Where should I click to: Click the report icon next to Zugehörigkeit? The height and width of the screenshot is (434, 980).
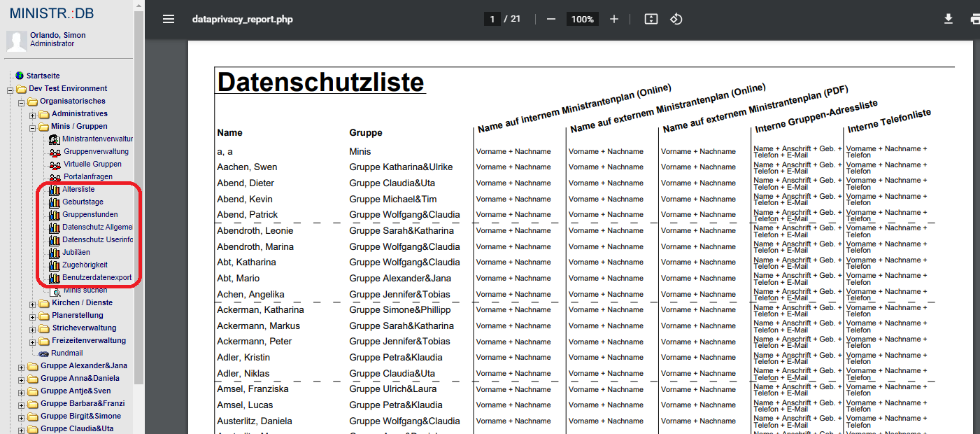(55, 265)
